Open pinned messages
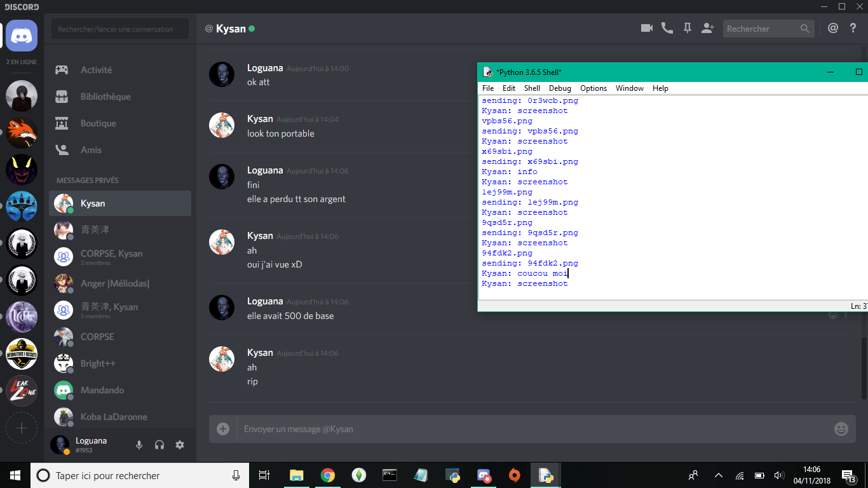868x488 pixels. pyautogui.click(x=687, y=29)
